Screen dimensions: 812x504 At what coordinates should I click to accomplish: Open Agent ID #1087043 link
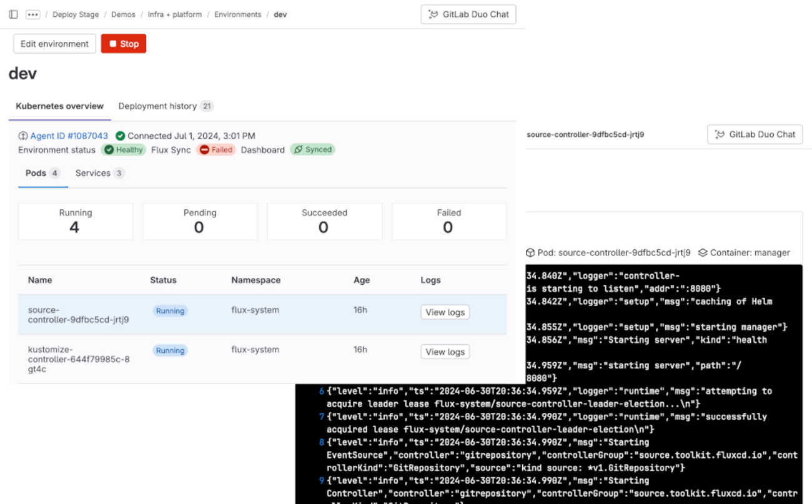pos(69,136)
